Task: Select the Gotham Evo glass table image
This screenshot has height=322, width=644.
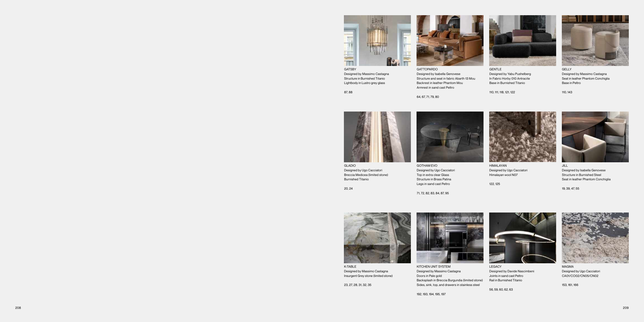Action: 450,137
